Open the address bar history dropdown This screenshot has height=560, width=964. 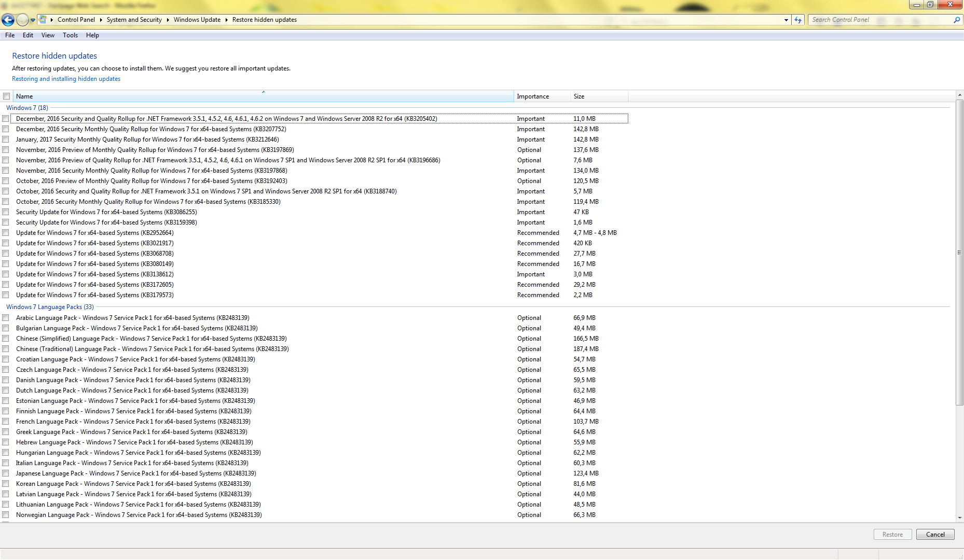[x=786, y=20]
